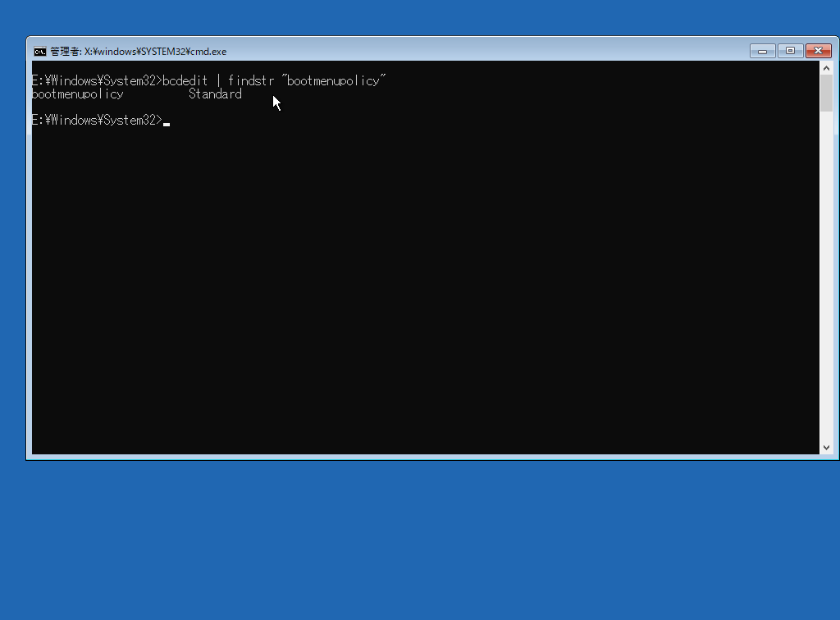Image resolution: width=840 pixels, height=620 pixels.
Task: Maximize the cmd.exe window
Action: [790, 51]
